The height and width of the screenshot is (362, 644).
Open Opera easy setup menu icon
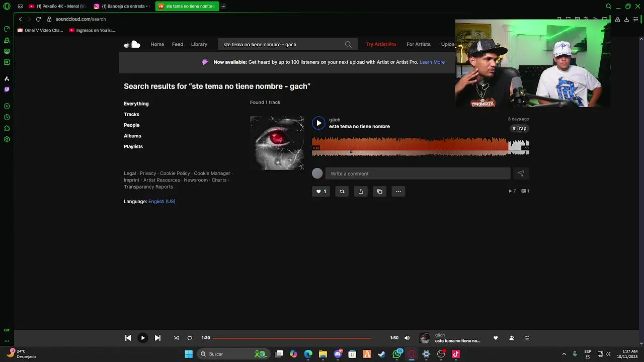tap(636, 19)
